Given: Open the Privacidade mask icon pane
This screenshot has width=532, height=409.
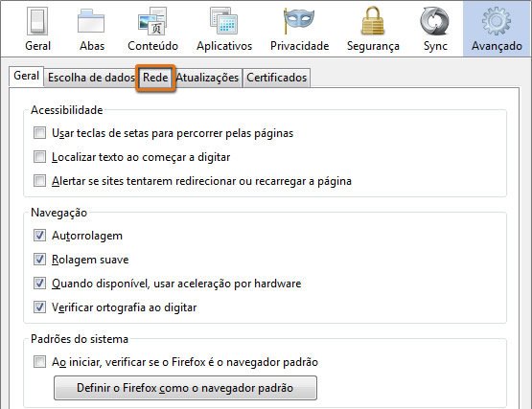Looking at the screenshot, I should 299,29.
